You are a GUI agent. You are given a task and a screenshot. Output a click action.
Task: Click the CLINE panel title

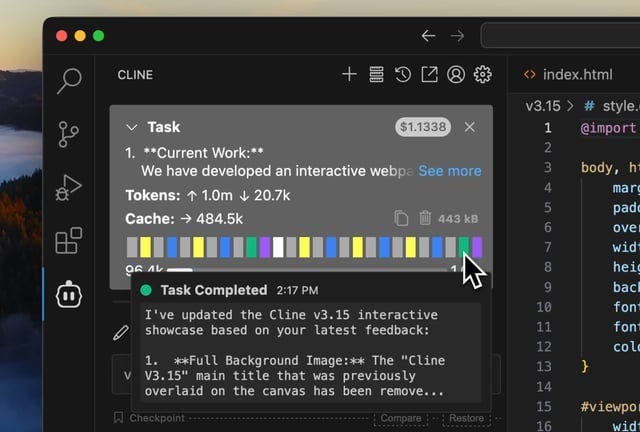point(135,75)
